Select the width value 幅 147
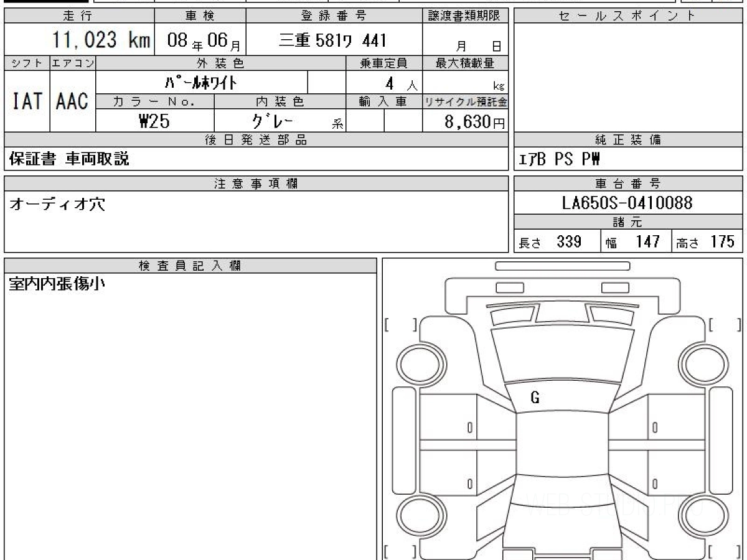Screen dimensions: 747x560 tap(632, 241)
